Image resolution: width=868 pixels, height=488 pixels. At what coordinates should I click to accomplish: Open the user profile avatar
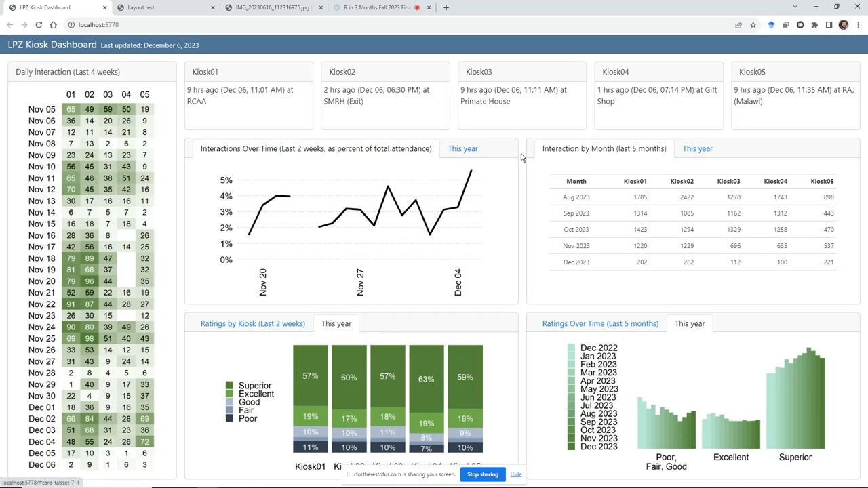click(x=844, y=25)
